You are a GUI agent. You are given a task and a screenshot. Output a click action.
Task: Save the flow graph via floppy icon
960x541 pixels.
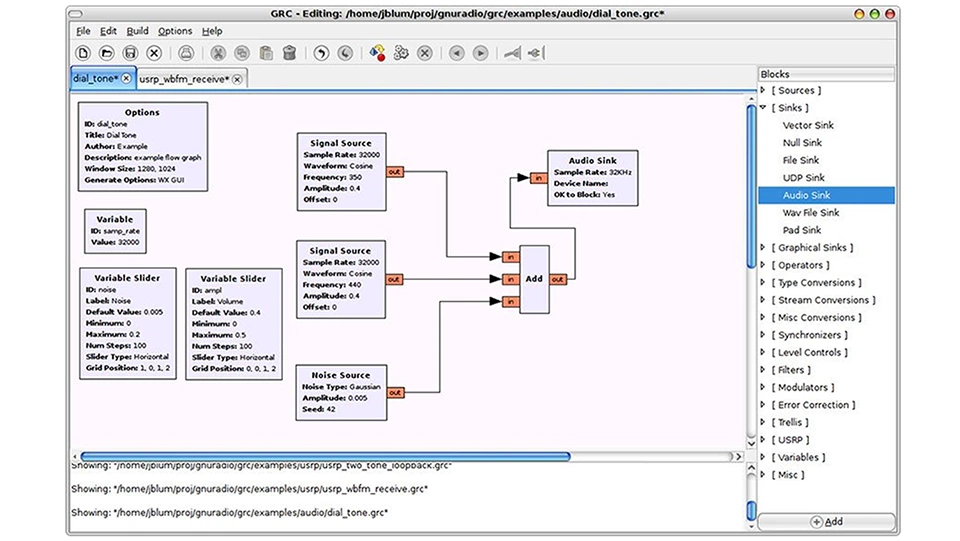130,53
